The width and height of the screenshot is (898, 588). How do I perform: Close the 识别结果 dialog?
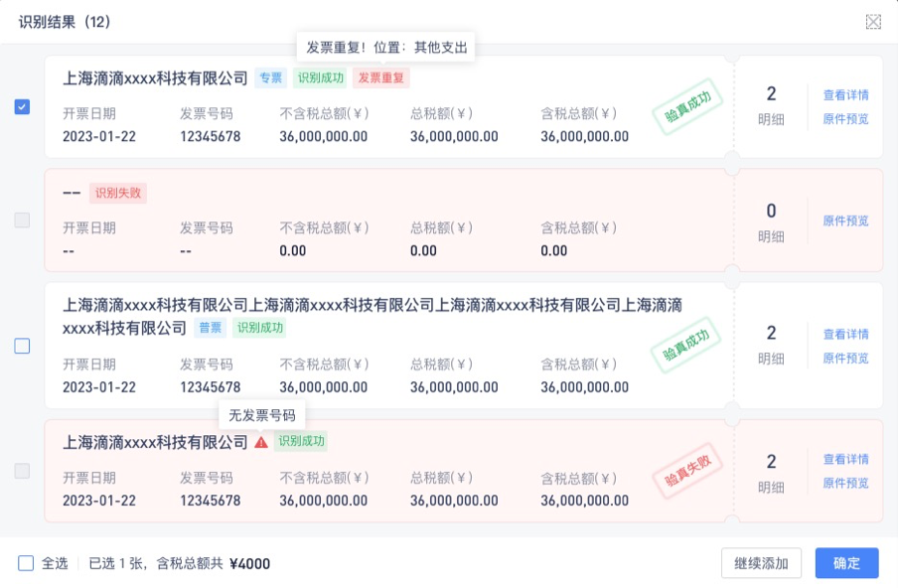pyautogui.click(x=871, y=21)
